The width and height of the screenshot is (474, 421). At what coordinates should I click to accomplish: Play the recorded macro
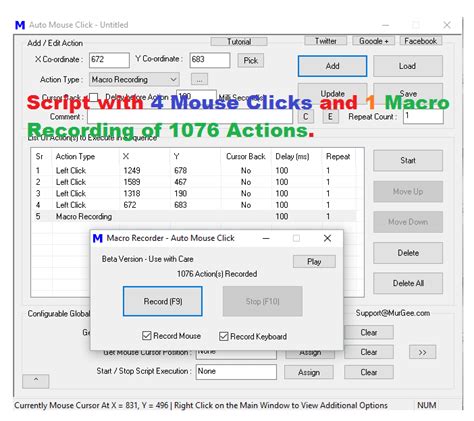pyautogui.click(x=314, y=262)
